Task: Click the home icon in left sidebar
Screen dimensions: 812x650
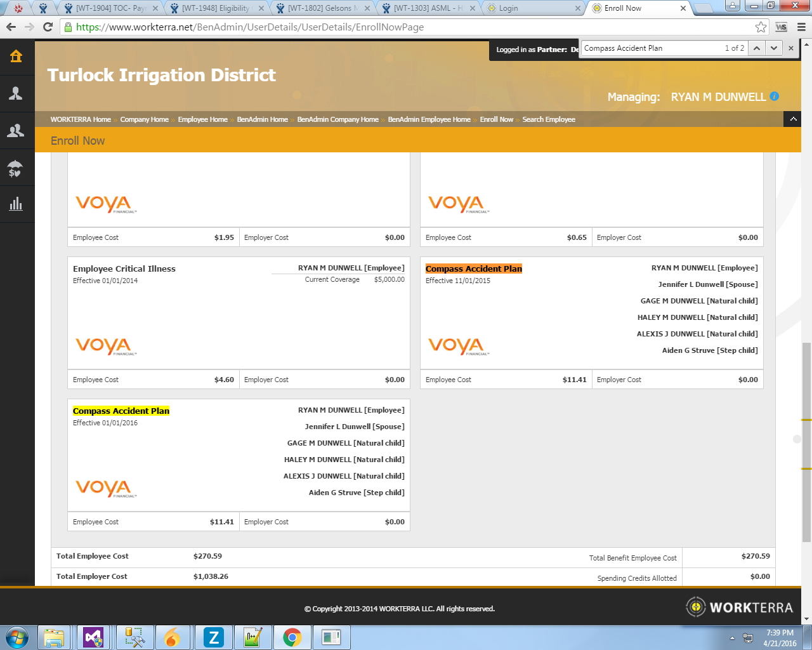Action: coord(16,56)
